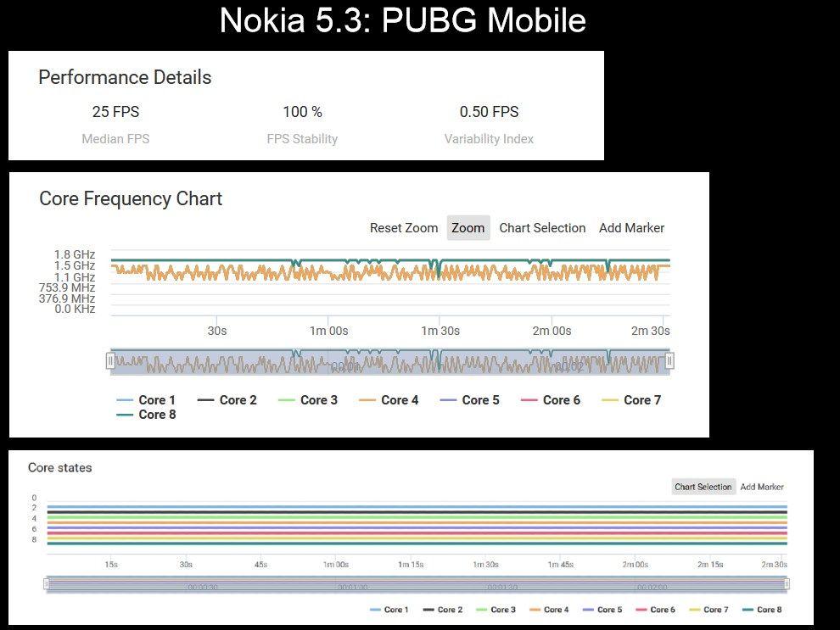Toggle Core 1 in frequency chart legend
Image resolution: width=840 pixels, height=630 pixels.
pyautogui.click(x=146, y=400)
